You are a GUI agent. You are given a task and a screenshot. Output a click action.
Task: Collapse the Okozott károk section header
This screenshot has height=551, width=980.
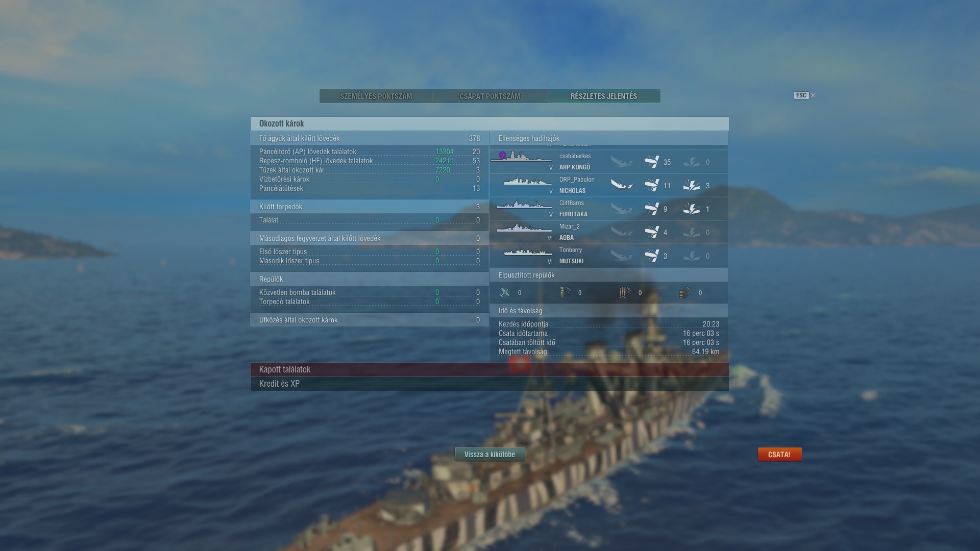(489, 123)
